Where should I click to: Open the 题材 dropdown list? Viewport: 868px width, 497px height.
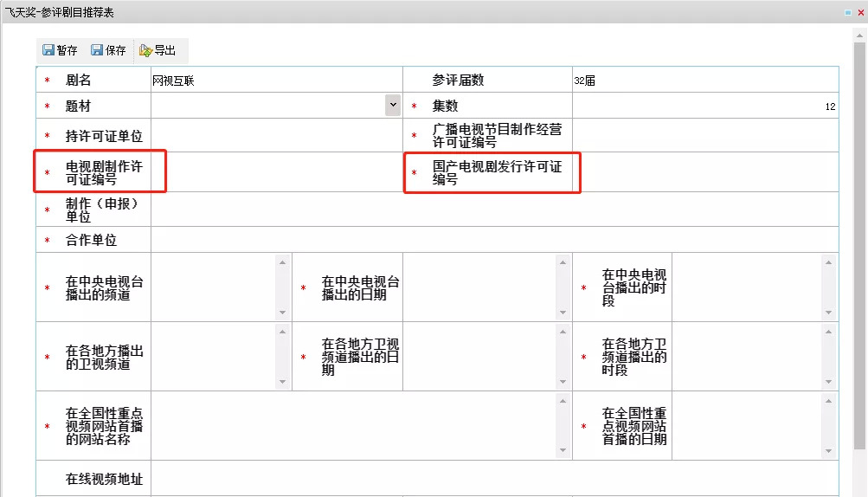tap(393, 105)
